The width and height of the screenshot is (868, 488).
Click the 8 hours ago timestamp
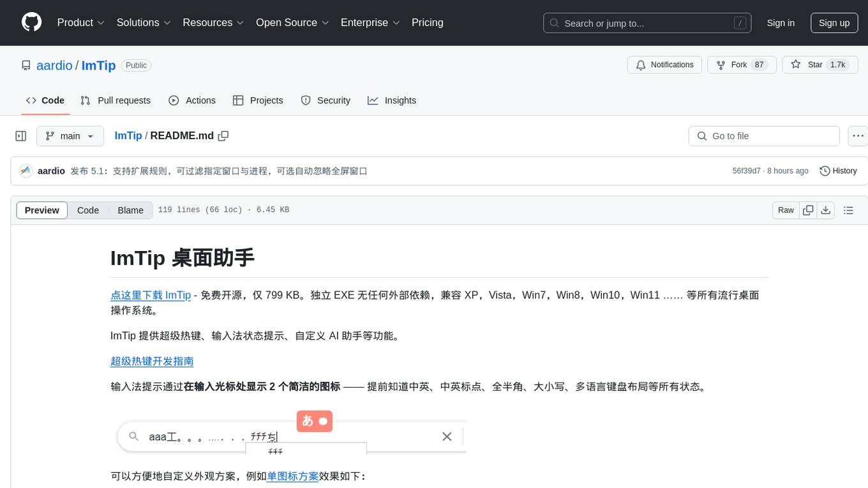click(x=787, y=171)
